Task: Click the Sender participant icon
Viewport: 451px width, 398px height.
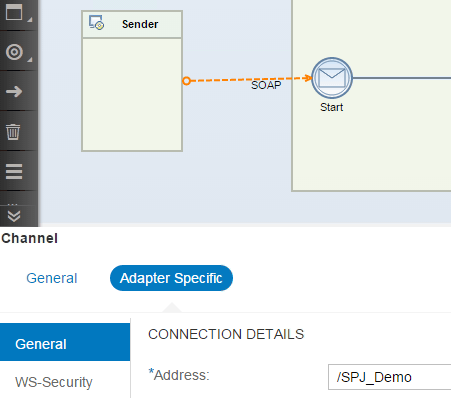Action: click(96, 23)
